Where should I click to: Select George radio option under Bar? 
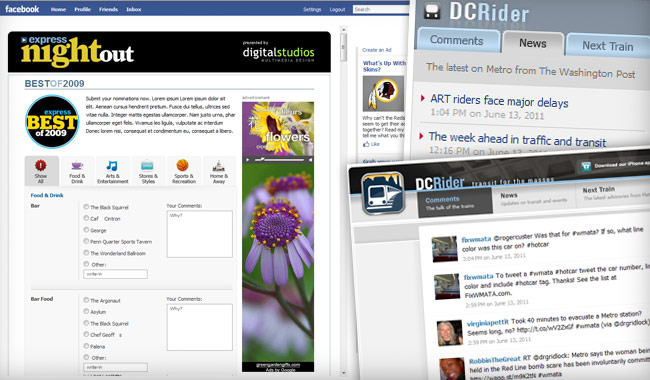(86, 230)
